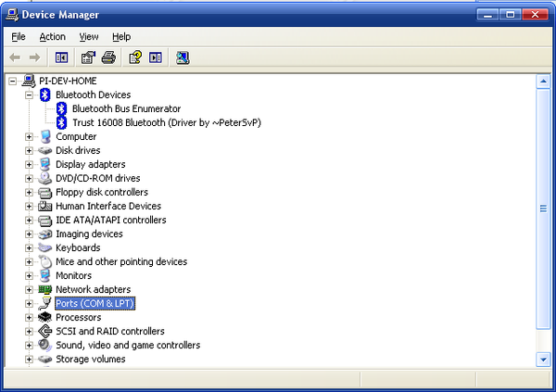Click the Help question mark toolbar icon

(135, 57)
